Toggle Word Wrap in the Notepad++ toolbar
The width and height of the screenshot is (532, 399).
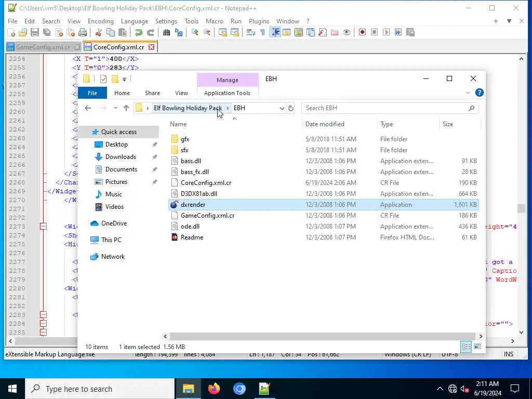(250, 33)
